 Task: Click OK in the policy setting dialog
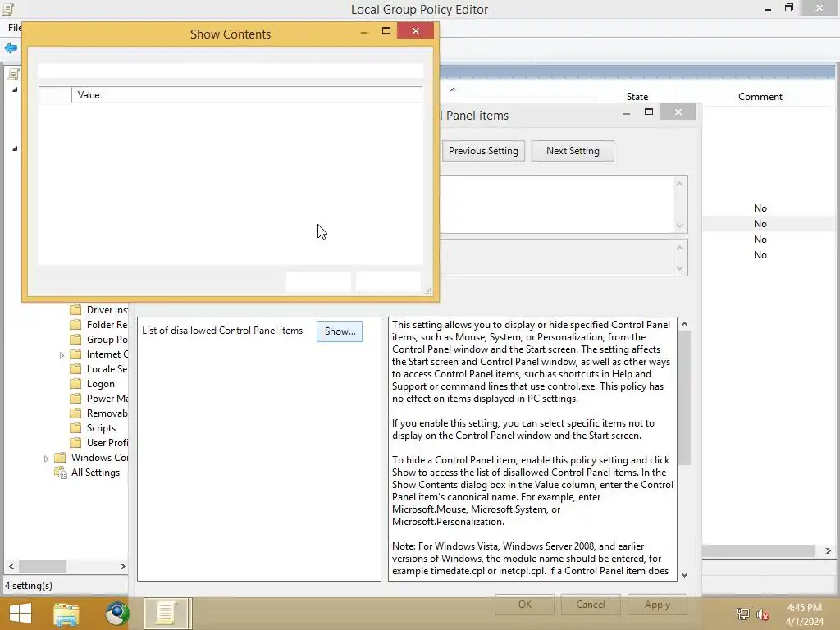524,605
